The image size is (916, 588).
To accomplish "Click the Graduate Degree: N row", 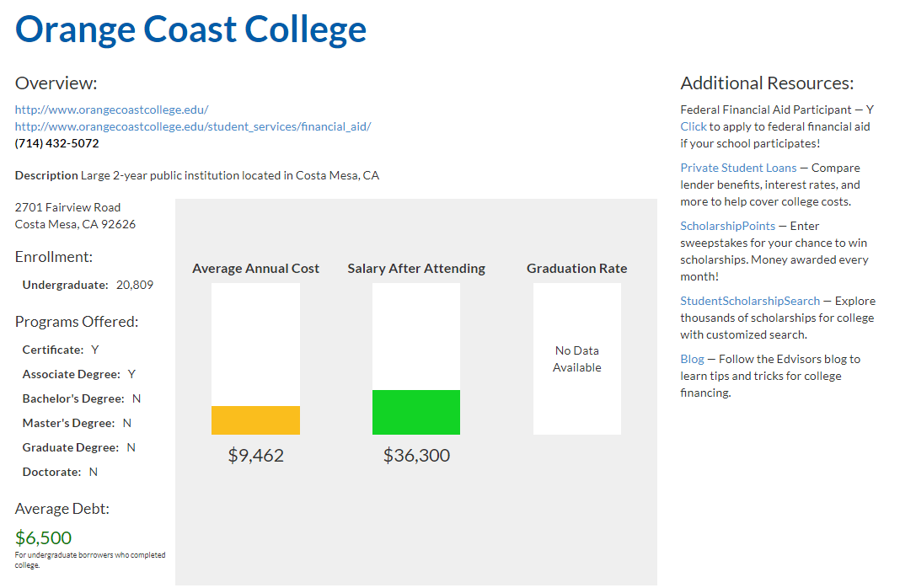I will pos(79,448).
